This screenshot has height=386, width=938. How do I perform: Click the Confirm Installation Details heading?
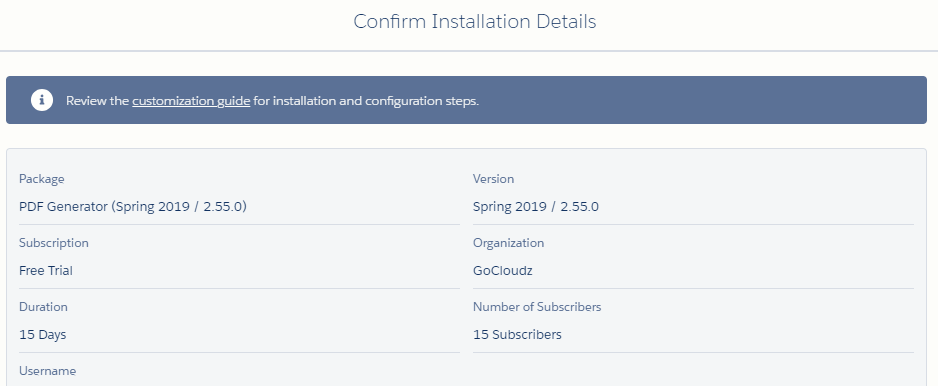pyautogui.click(x=474, y=22)
